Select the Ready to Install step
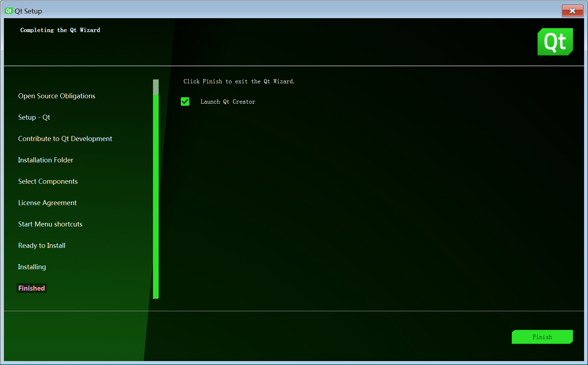This screenshot has height=365, width=588. pyautogui.click(x=42, y=245)
